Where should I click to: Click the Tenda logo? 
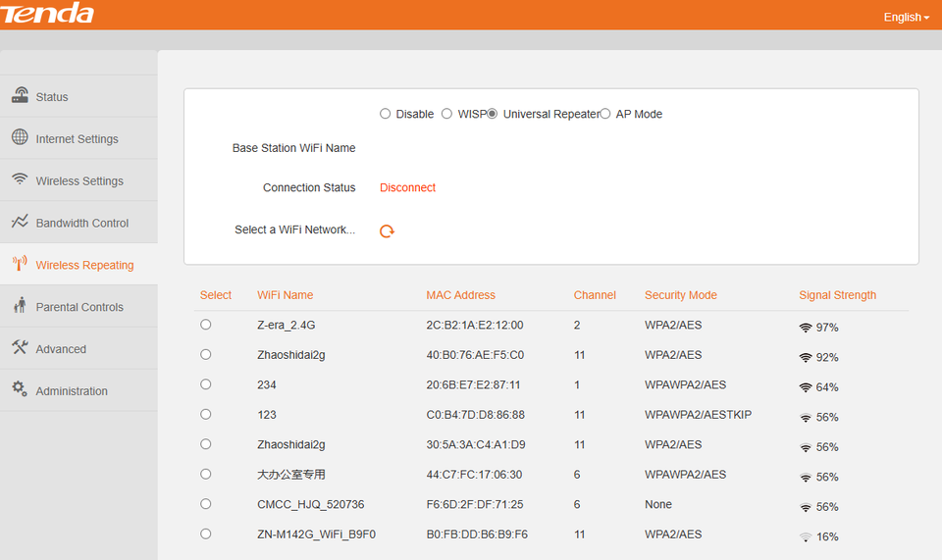click(x=47, y=13)
